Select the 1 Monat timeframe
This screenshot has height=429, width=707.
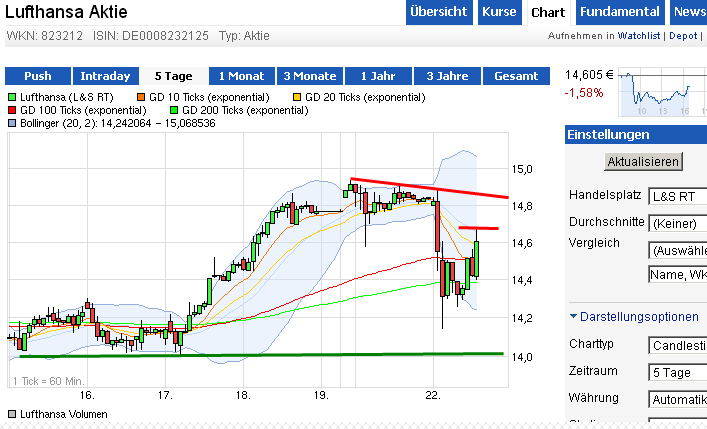point(242,76)
